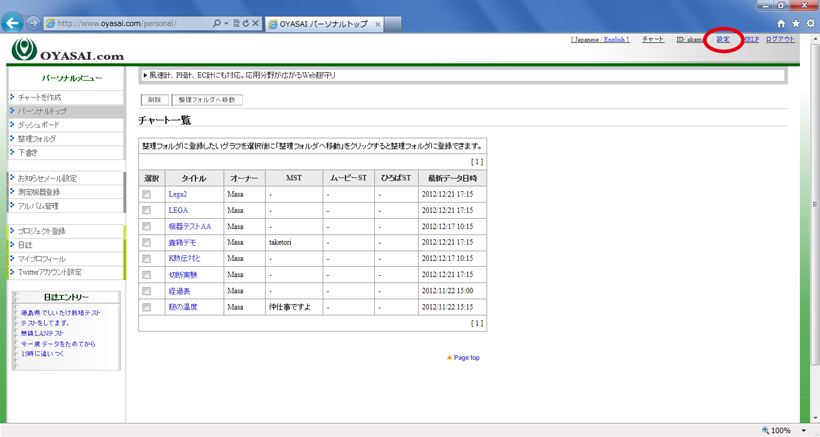Open マイプロフィール menu item
The image size is (820, 437).
tap(42, 259)
